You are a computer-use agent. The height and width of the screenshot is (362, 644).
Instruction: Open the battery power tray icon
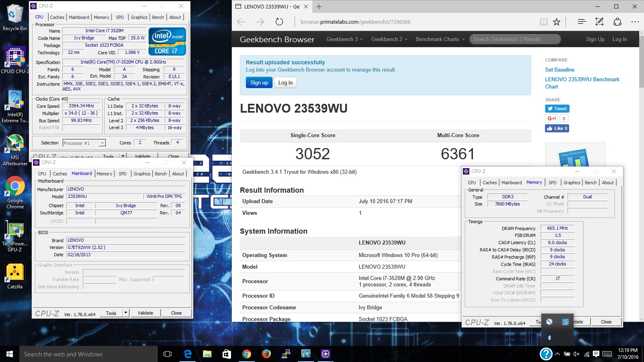pyautogui.click(x=567, y=354)
